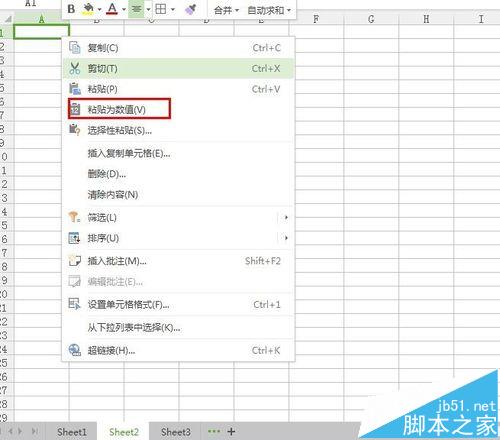Click the funnel icon beside 筛选(L)
The height and width of the screenshot is (440, 500).
click(x=74, y=217)
